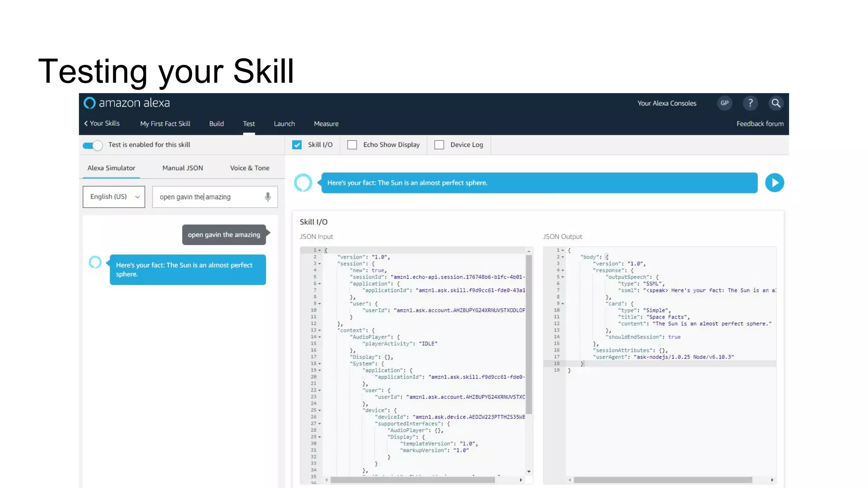The image size is (868, 488).
Task: Click the Alexa ring beside top response
Action: [x=303, y=183]
